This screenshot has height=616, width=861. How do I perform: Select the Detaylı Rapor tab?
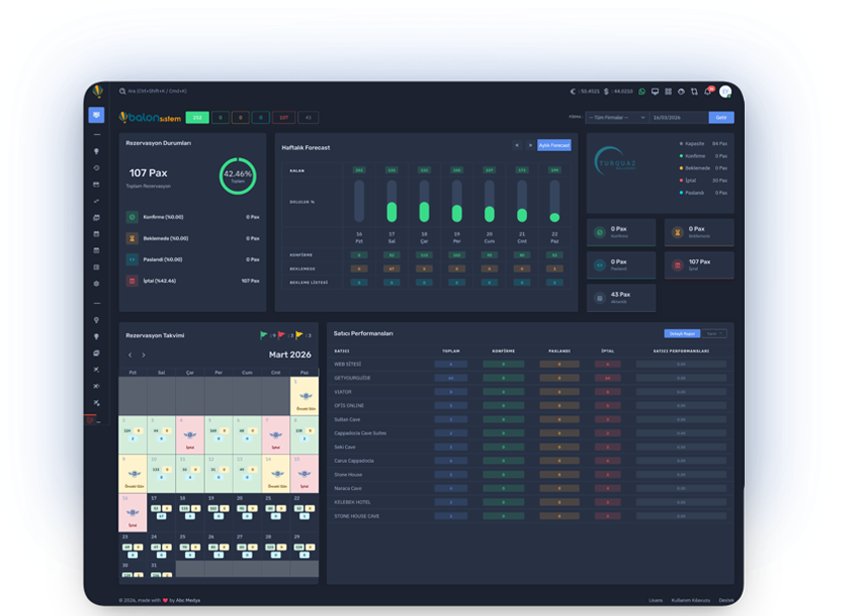(x=681, y=334)
